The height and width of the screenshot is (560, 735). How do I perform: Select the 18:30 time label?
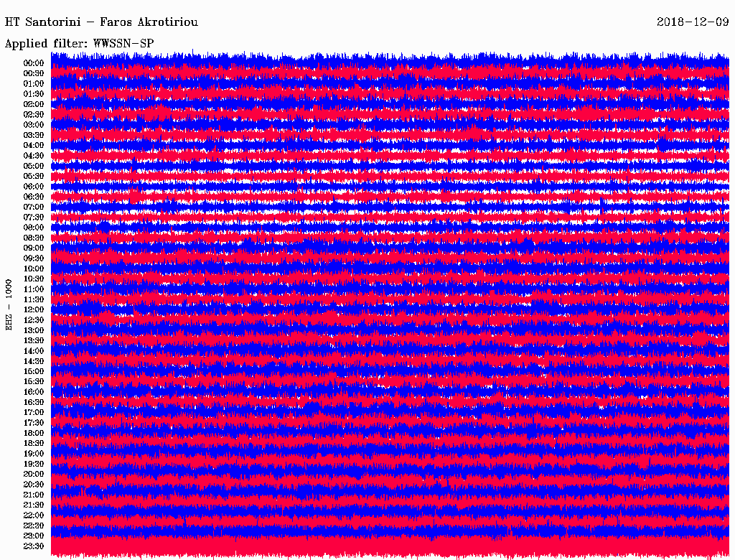[34, 443]
